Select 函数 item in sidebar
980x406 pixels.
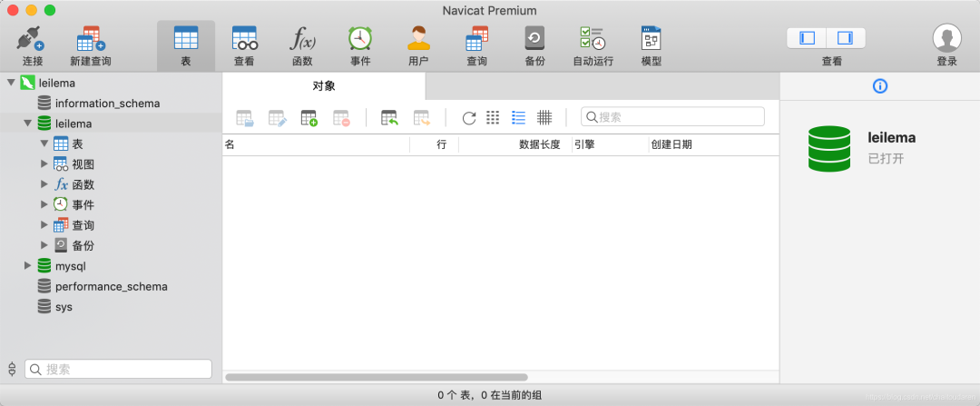[x=83, y=184]
